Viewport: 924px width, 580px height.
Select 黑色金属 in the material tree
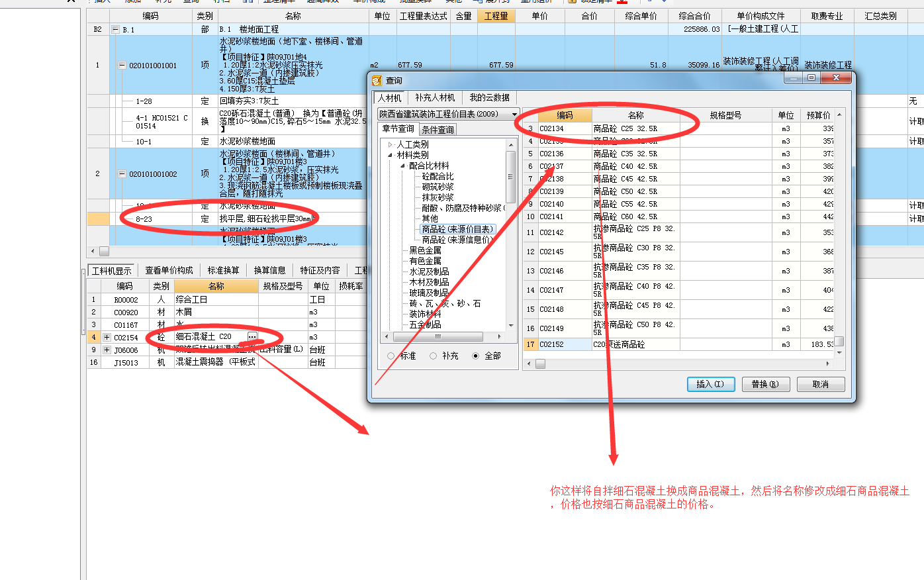coord(425,250)
